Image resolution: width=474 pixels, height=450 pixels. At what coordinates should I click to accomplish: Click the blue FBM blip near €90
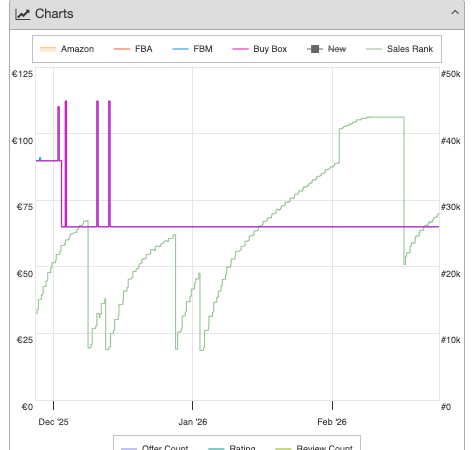tap(40, 159)
